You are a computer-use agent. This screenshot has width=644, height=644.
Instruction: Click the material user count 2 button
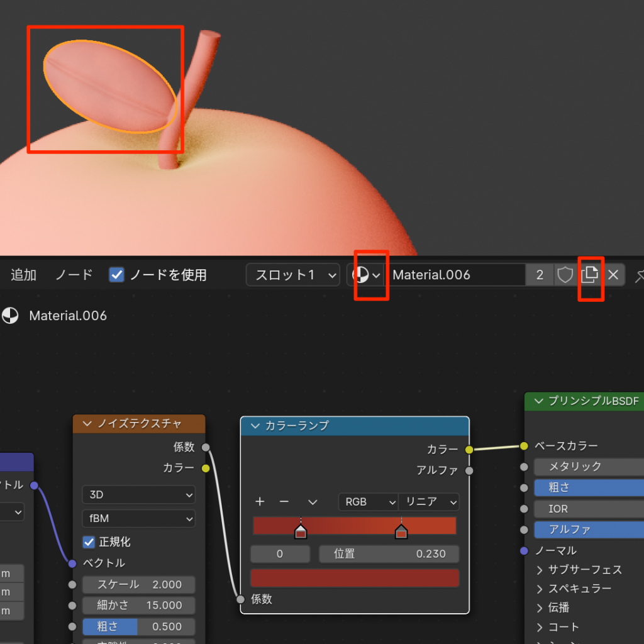coord(540,275)
